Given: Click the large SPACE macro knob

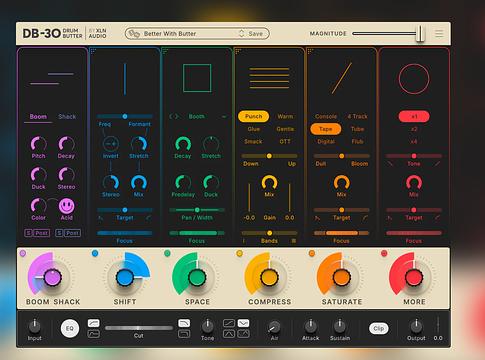Looking at the screenshot, I should (x=197, y=277).
